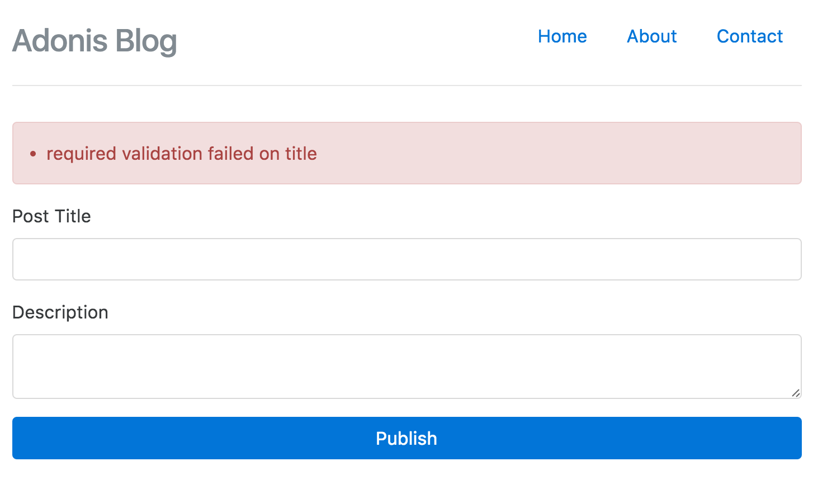Screen dimensions: 813x504
Task: Go to the About page
Action: pyautogui.click(x=651, y=36)
